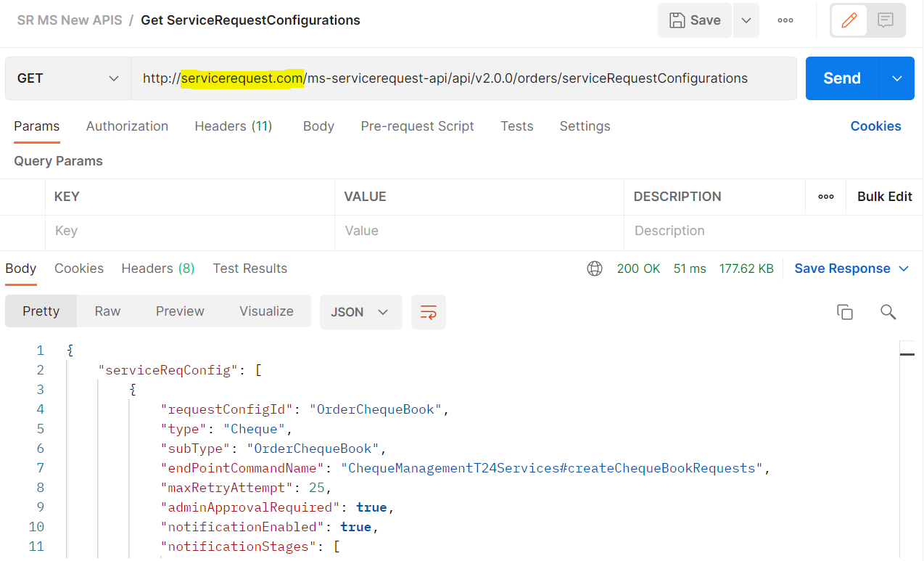The image size is (924, 561).
Task: Click Bulk Edit in params table
Action: click(x=884, y=197)
